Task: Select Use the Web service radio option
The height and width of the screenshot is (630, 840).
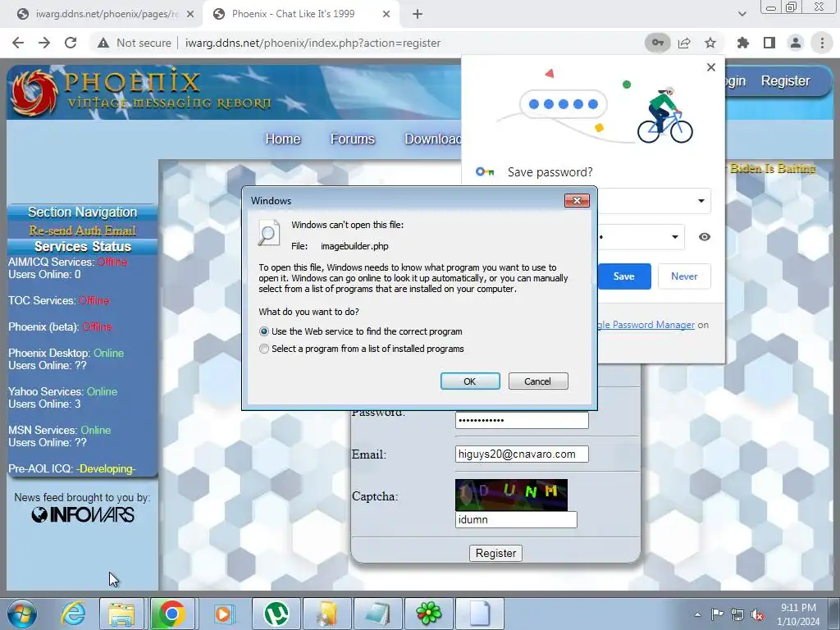Action: [x=263, y=331]
